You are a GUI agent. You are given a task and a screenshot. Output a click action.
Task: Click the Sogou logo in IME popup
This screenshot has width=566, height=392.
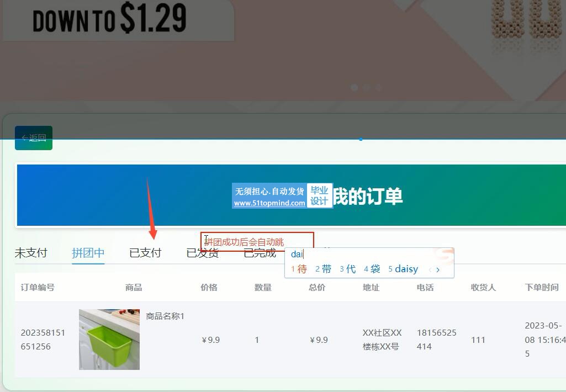(x=443, y=255)
